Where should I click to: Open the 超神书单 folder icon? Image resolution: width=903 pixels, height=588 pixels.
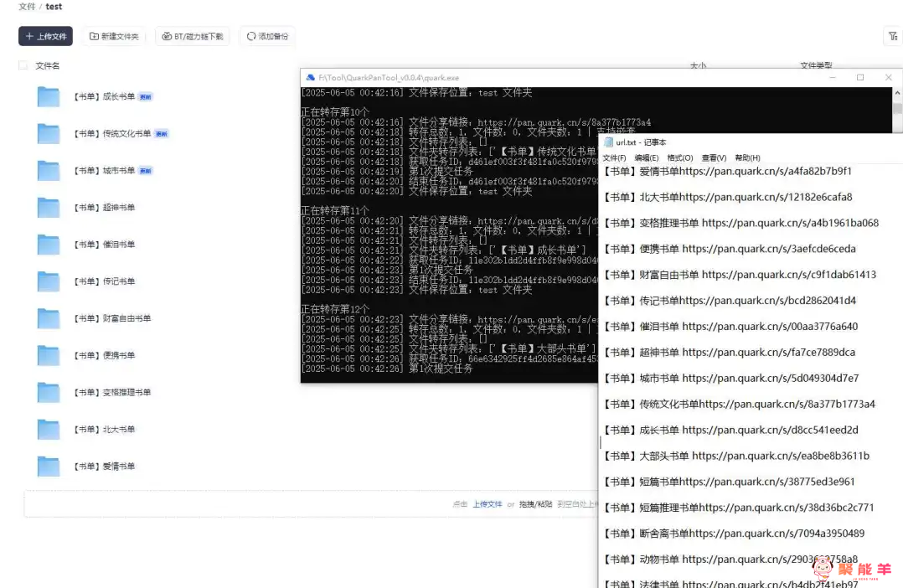(x=49, y=208)
